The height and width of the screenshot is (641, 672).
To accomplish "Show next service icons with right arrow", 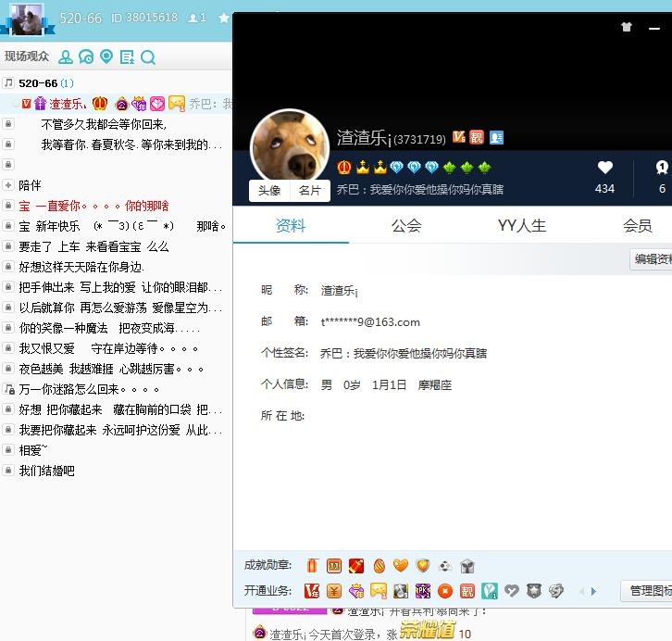I will point(593,591).
